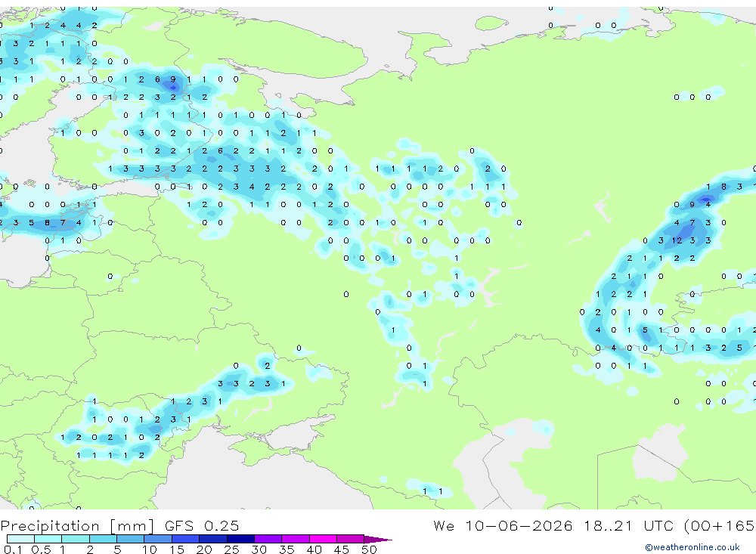Click the legend label '0.5'
Screen dimensions: 756x554
tap(41, 549)
